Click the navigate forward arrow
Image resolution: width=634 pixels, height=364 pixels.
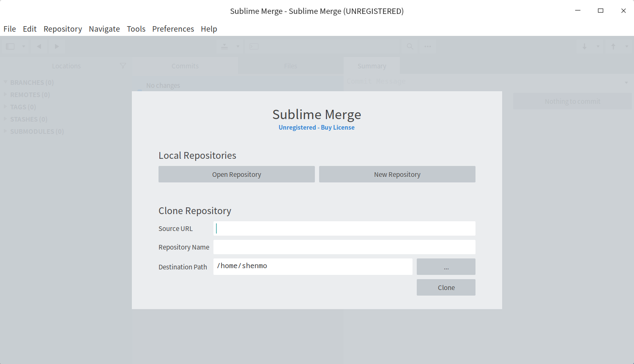pos(57,46)
